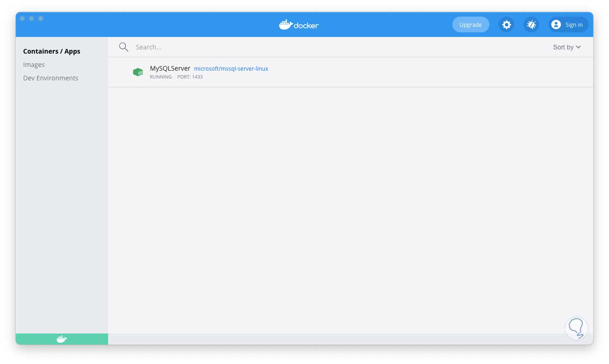Viewport: 609px width, 364px height.
Task: Click the Docker logo in the header
Action: tap(299, 24)
